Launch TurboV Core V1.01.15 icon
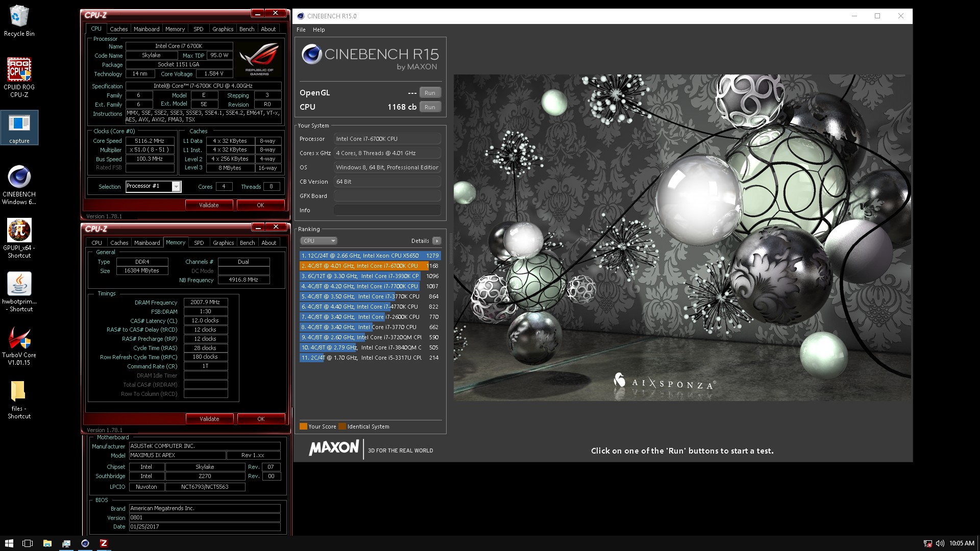The image size is (980, 551). tap(19, 345)
